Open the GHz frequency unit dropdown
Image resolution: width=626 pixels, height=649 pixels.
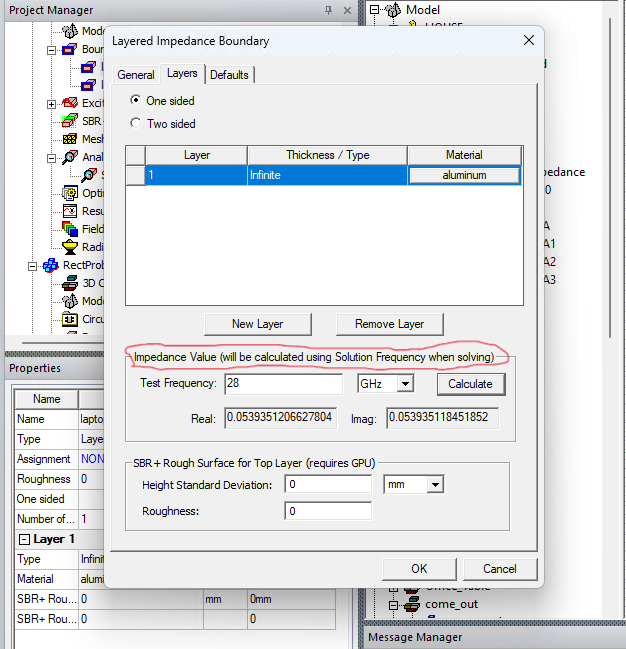click(405, 384)
